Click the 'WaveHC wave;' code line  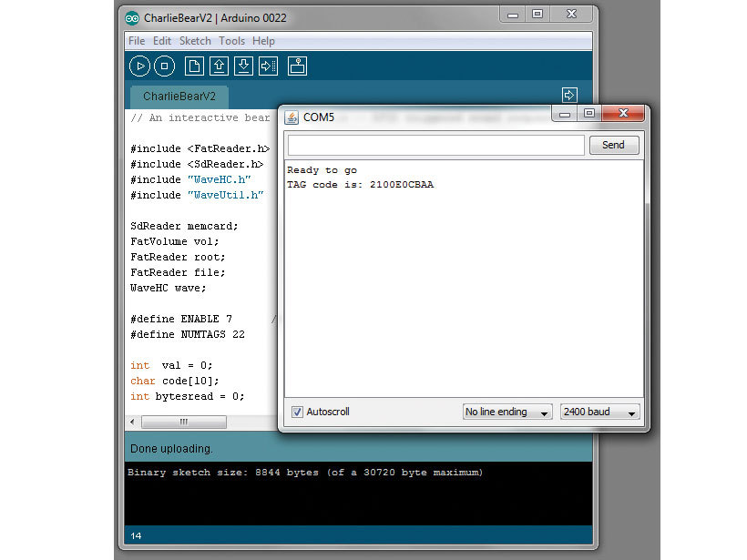(169, 288)
